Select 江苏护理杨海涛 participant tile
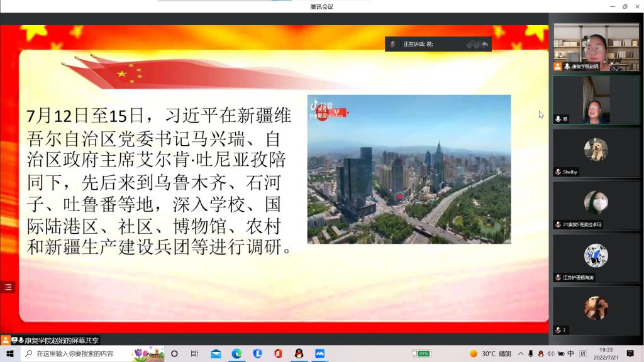Screen dimensions: 644x362 click(596, 258)
